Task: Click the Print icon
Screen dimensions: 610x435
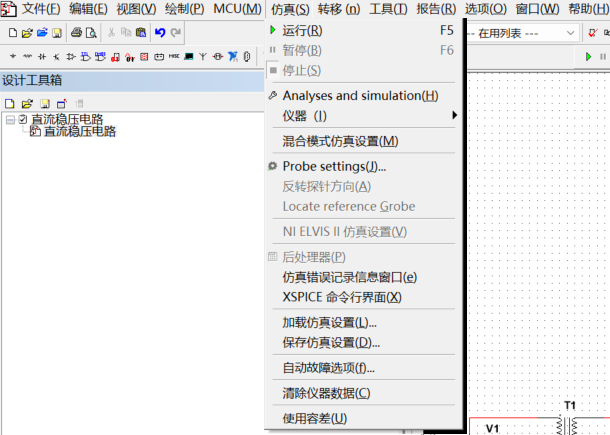Action: 76,33
